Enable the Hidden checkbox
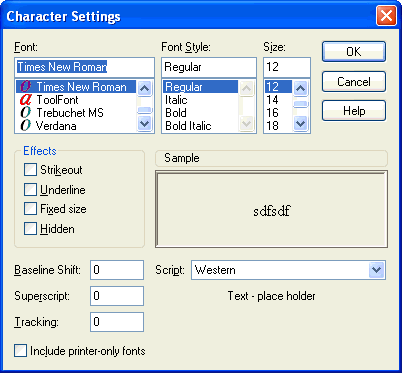Viewport: 402px width, 373px height. (30, 229)
